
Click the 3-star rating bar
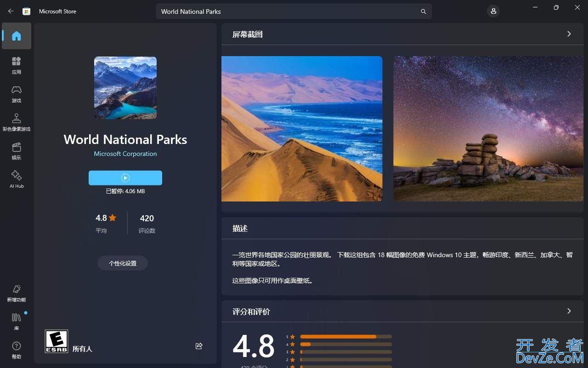point(346,352)
